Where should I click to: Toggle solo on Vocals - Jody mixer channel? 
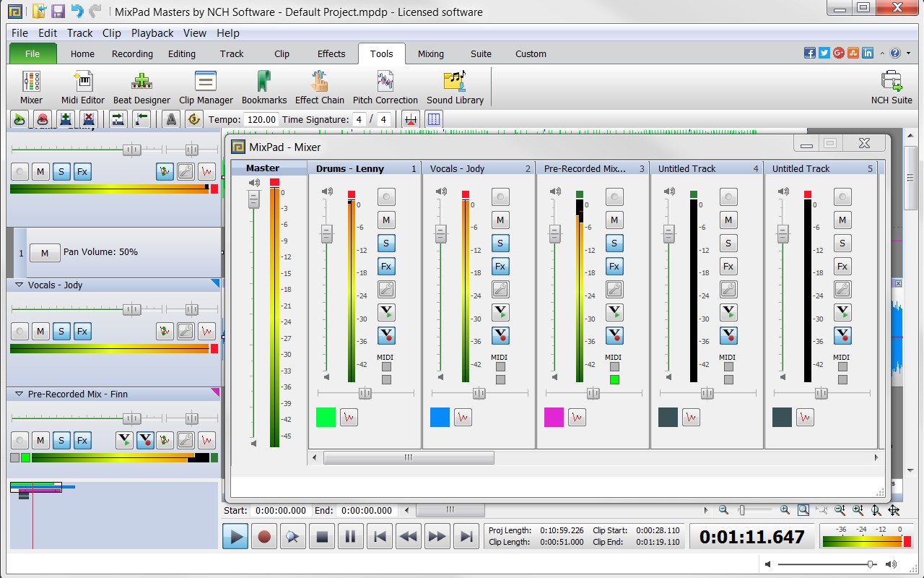pyautogui.click(x=500, y=243)
